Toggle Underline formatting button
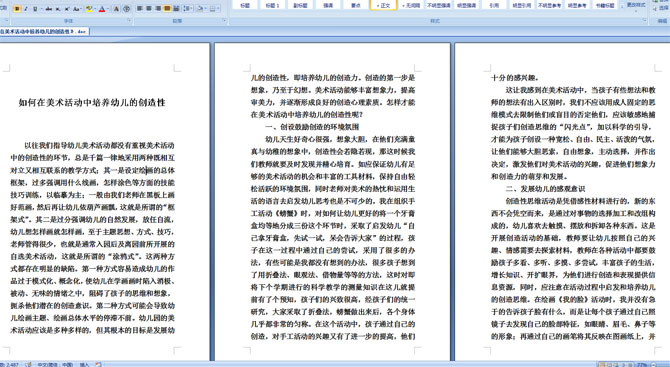Viewport: 670px width, 367px height. coord(35,9)
